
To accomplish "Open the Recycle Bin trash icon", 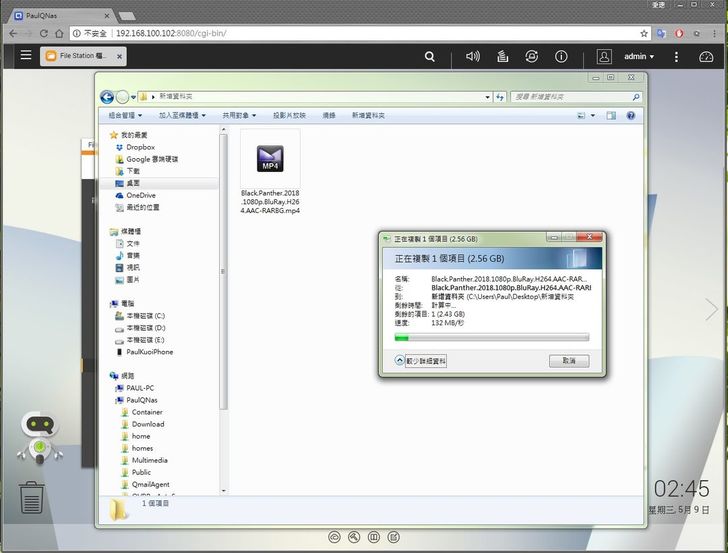I will (32, 497).
